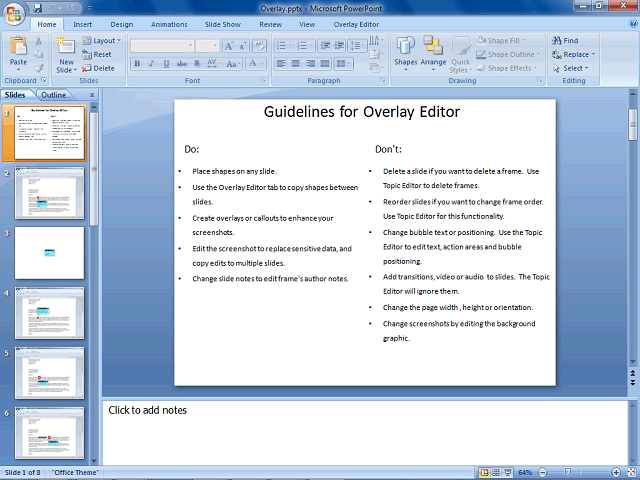Select slide 5 thumbnail
Screen dimensions: 640x480
pos(49,373)
